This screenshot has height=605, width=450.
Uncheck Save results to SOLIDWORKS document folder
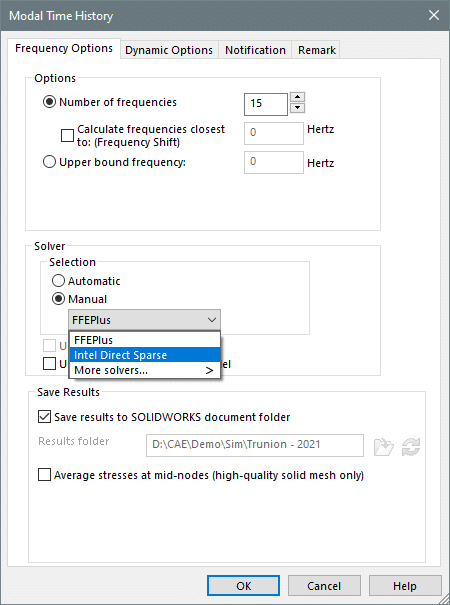[x=44, y=417]
